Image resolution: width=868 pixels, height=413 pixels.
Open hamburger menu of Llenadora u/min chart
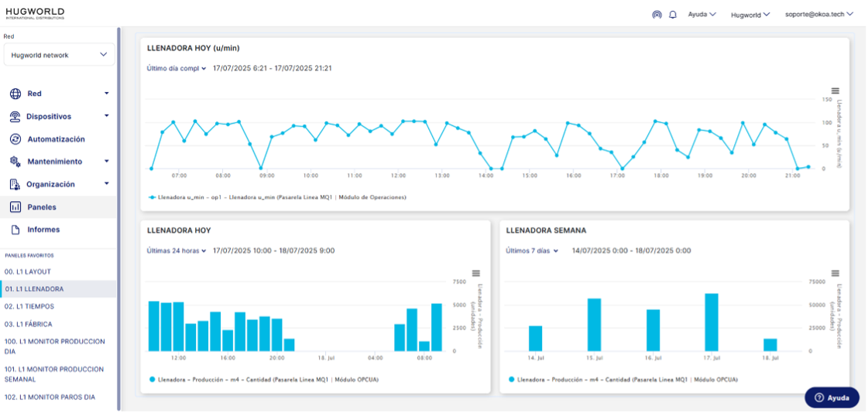click(x=835, y=91)
